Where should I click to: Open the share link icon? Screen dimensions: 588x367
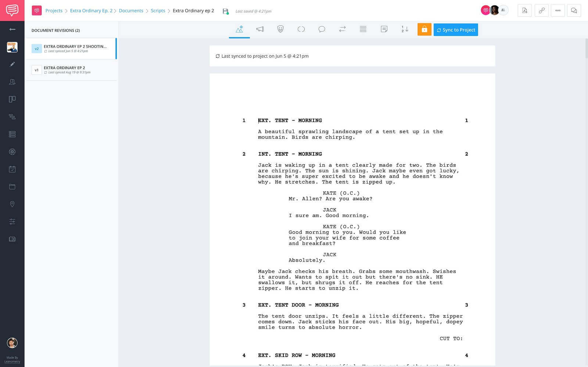pyautogui.click(x=541, y=11)
